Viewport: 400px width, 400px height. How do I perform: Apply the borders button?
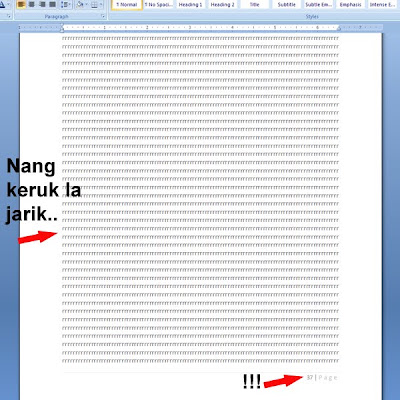[x=94, y=4]
